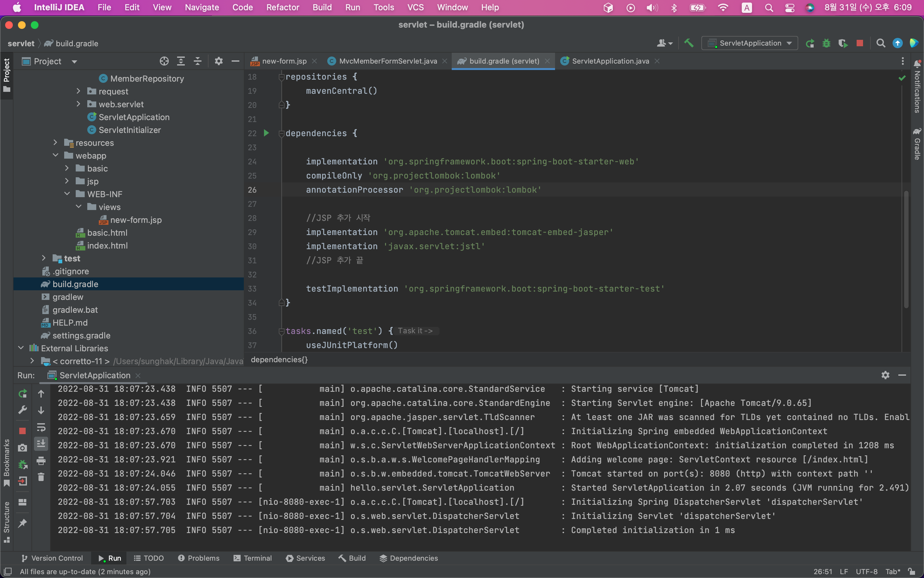Open Project panel gear options
Image resolution: width=924 pixels, height=578 pixels.
pyautogui.click(x=218, y=61)
